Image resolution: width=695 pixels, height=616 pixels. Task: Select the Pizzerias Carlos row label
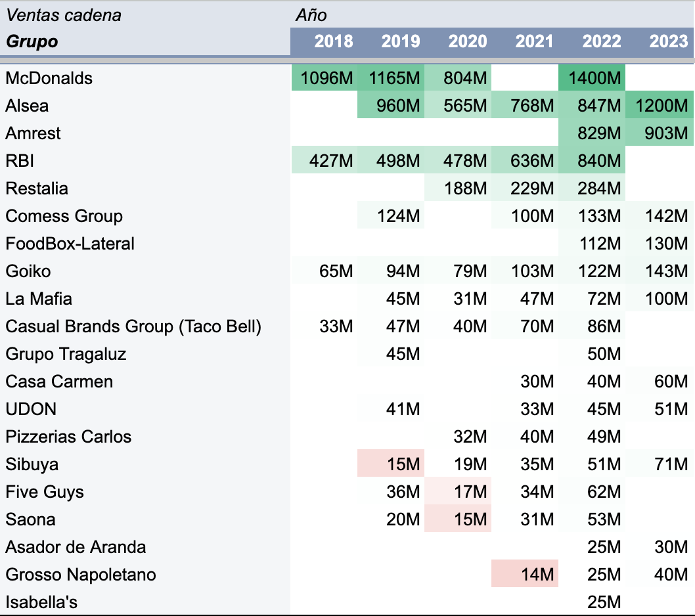coord(68,437)
